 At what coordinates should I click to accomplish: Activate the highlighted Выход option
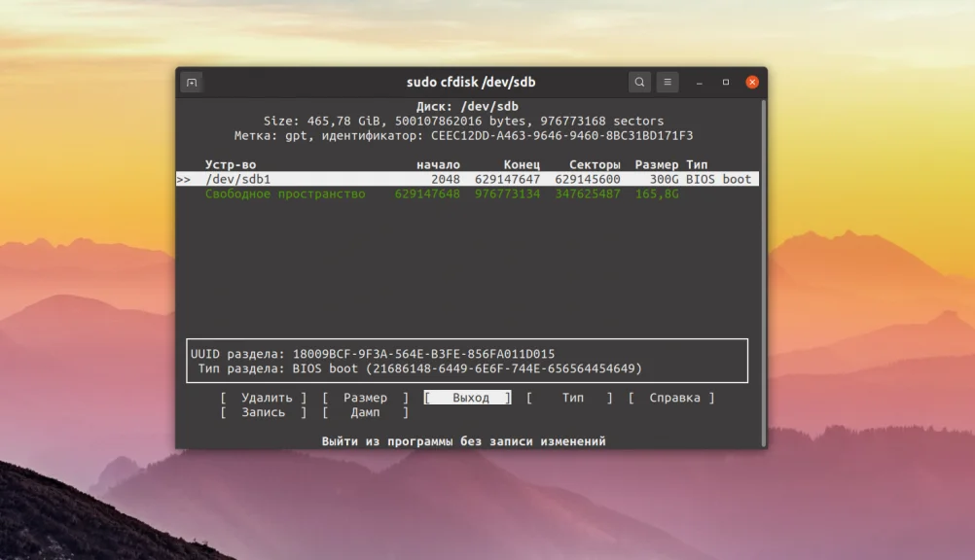coord(465,397)
